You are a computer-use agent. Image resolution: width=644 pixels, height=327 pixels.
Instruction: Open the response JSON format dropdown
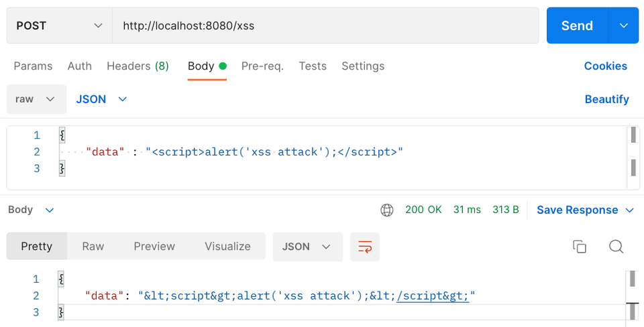coord(308,247)
